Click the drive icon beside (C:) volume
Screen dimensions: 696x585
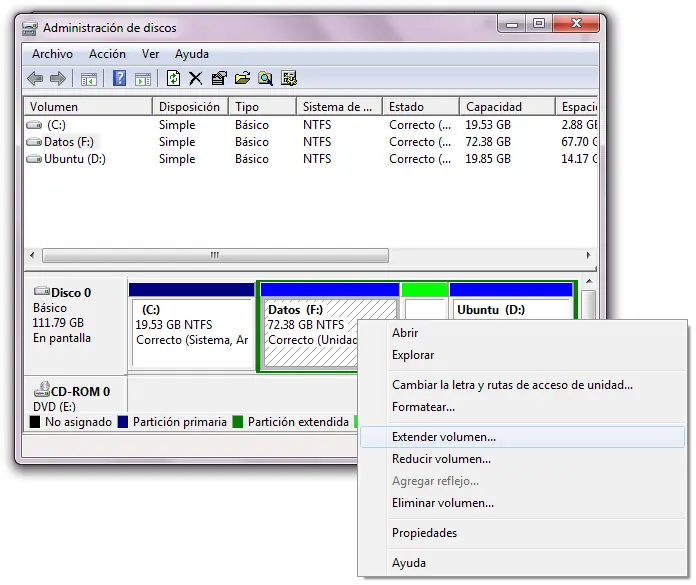tap(34, 125)
